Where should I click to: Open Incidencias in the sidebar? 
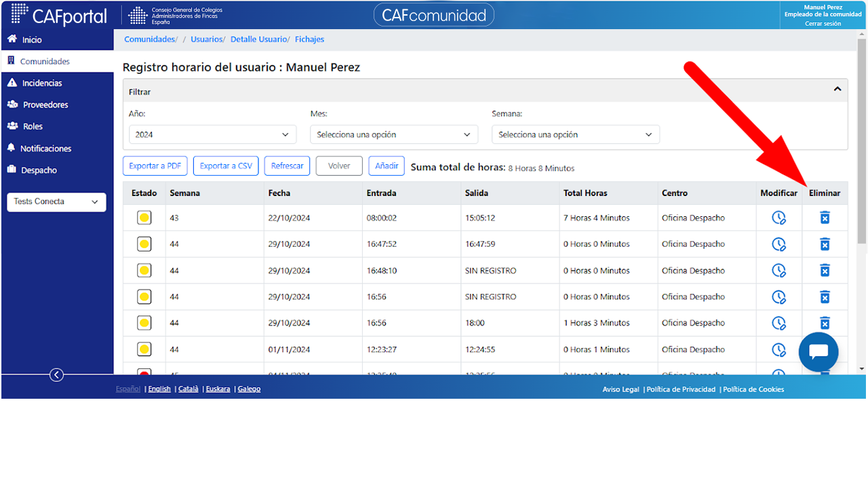coord(42,83)
